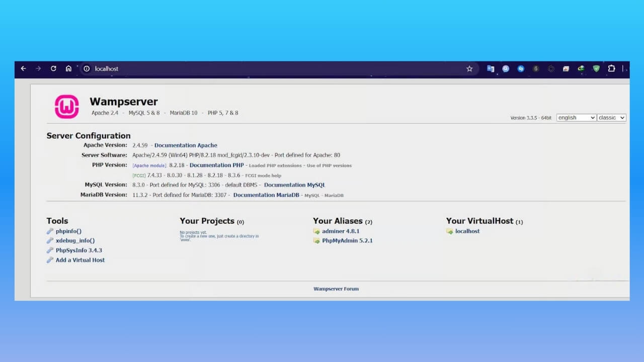The image size is (644, 362).
Task: Click the Wampserver title heading
Action: (124, 102)
